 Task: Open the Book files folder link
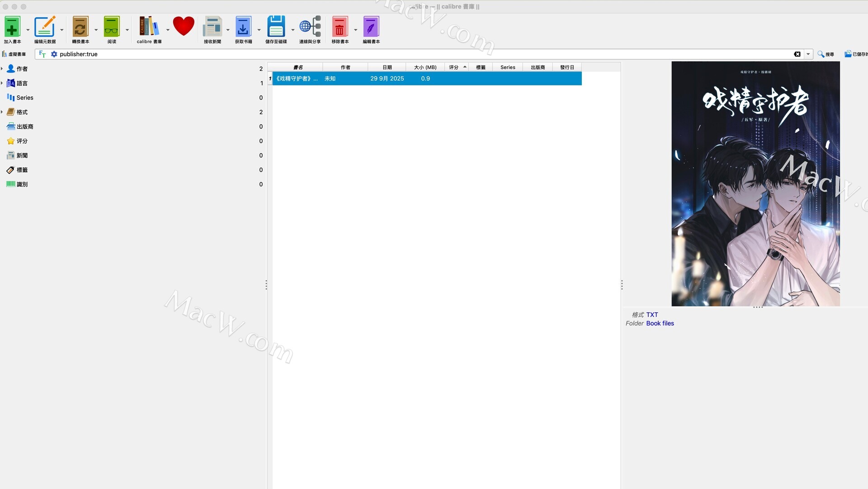[x=660, y=324]
